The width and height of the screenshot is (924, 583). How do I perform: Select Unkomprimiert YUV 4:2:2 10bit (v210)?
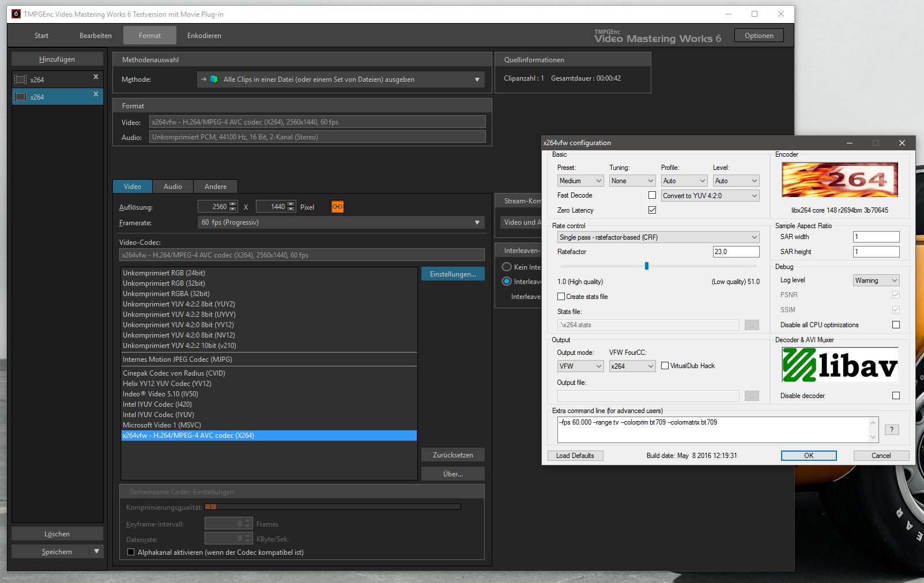pos(269,346)
